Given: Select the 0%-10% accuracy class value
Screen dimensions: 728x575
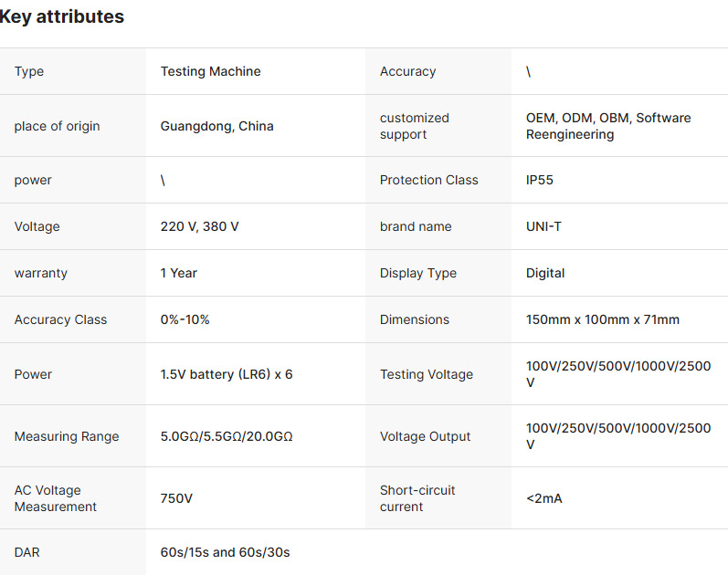Looking at the screenshot, I should 185,319.
